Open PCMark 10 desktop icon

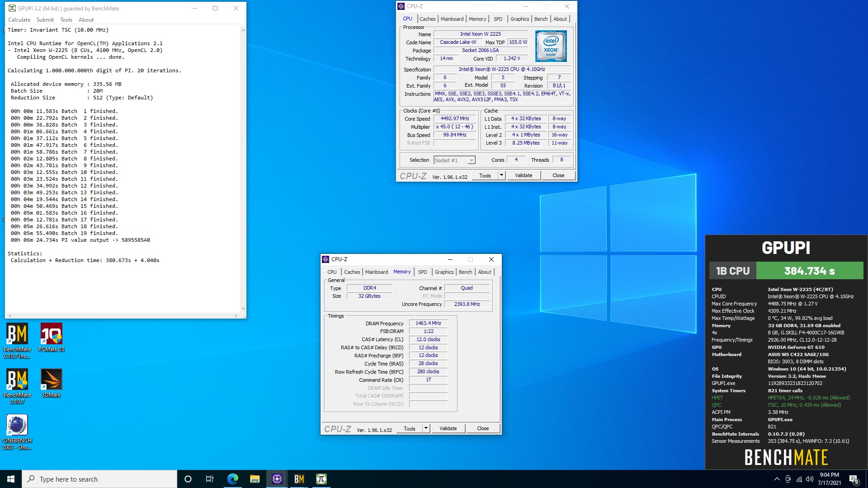(x=51, y=338)
